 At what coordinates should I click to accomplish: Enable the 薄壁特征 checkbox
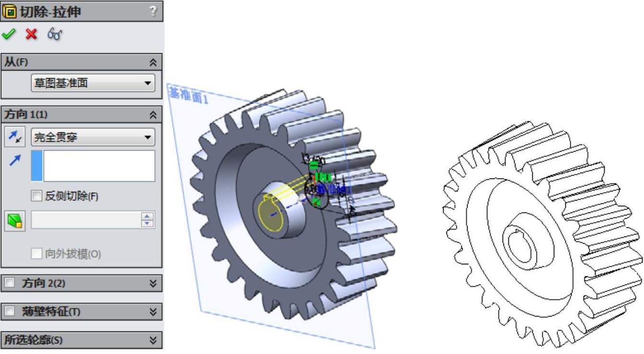(10, 312)
